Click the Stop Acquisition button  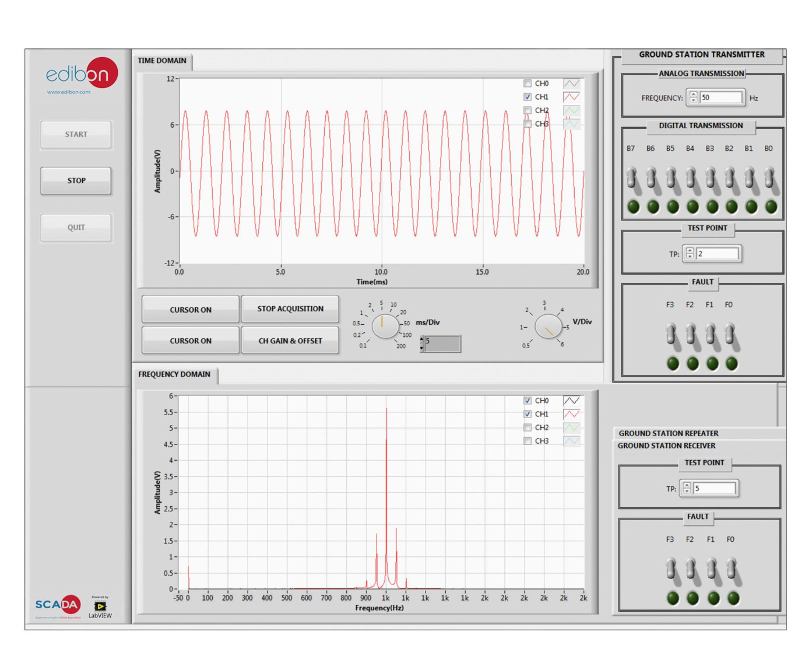click(290, 309)
